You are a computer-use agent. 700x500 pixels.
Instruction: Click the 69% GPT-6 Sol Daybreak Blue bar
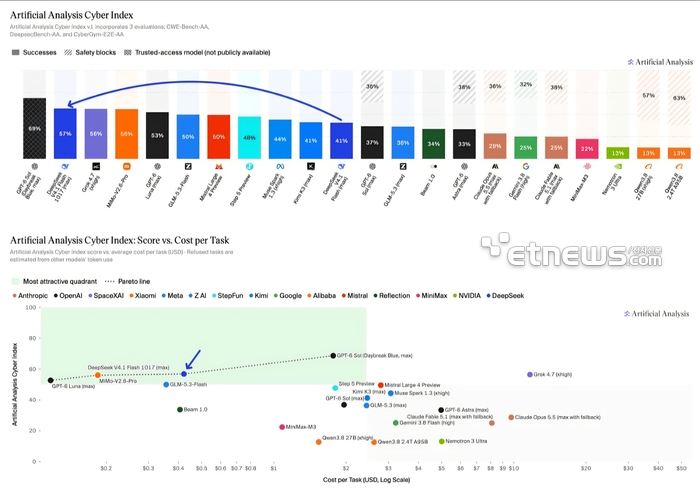34,129
